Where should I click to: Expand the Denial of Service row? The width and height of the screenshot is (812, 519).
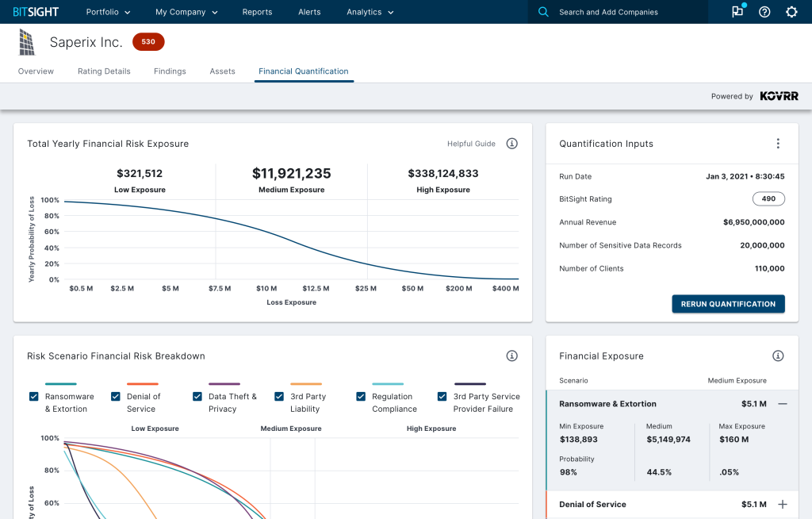pos(783,505)
